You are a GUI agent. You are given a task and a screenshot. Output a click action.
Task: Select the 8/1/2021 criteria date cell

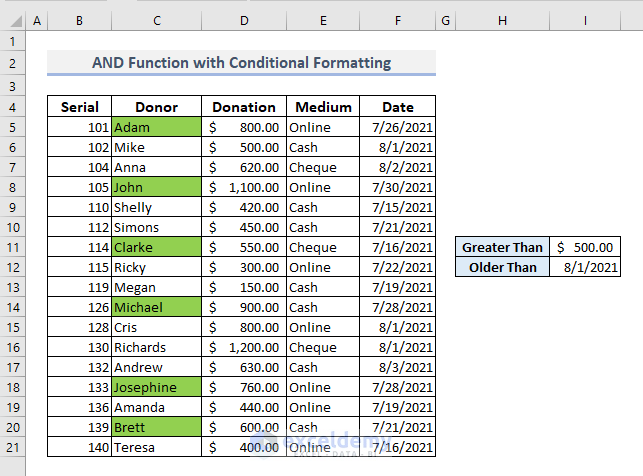point(585,267)
